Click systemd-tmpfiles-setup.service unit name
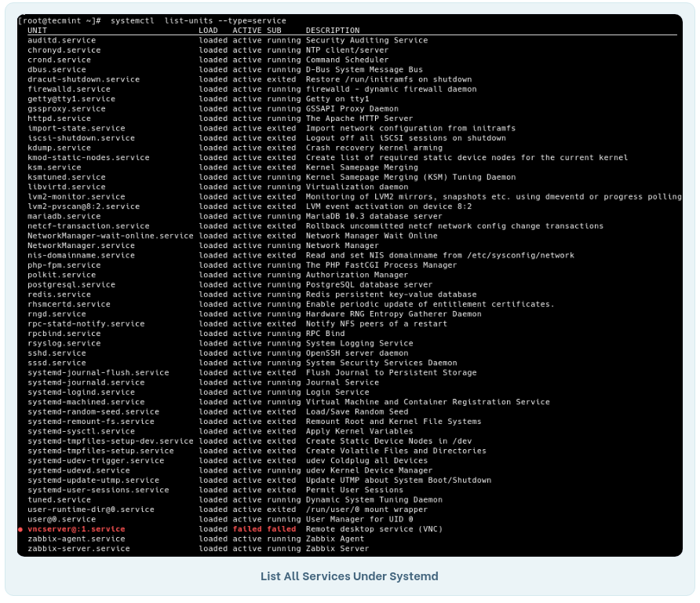Screen dimensions: 700x603 click(x=101, y=451)
